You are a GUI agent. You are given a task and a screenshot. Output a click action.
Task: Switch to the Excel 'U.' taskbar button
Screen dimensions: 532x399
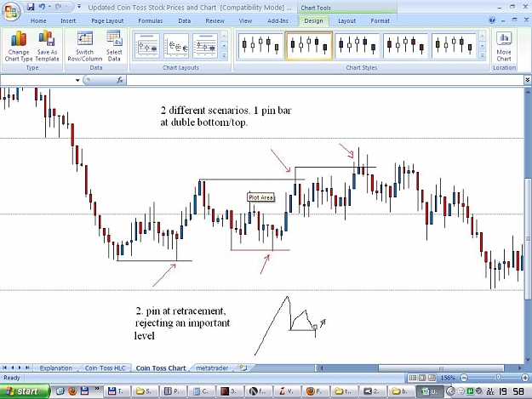click(x=430, y=391)
